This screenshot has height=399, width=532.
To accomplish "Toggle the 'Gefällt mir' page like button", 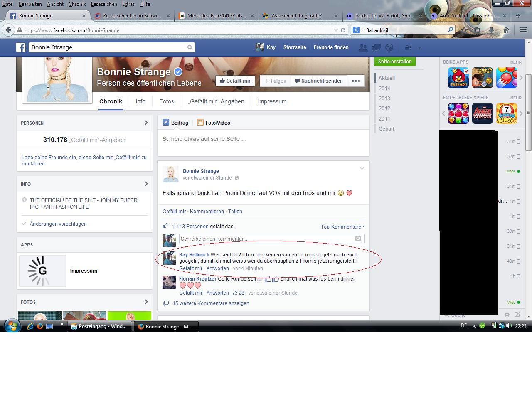I will [x=235, y=81].
